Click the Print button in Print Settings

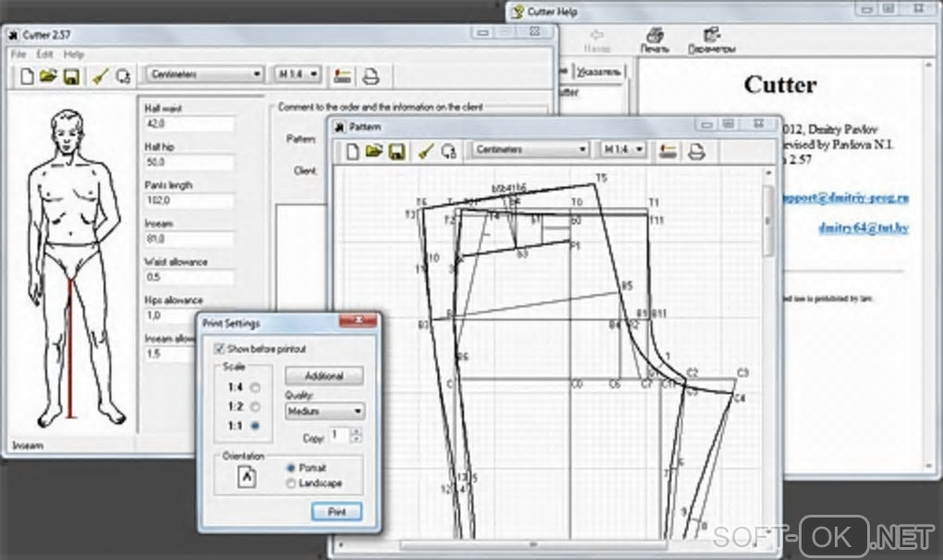[337, 512]
